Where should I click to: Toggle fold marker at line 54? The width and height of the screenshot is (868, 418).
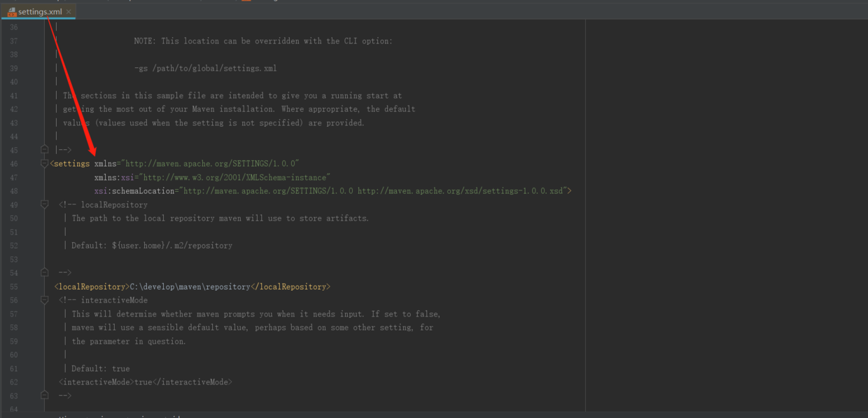[x=45, y=273]
